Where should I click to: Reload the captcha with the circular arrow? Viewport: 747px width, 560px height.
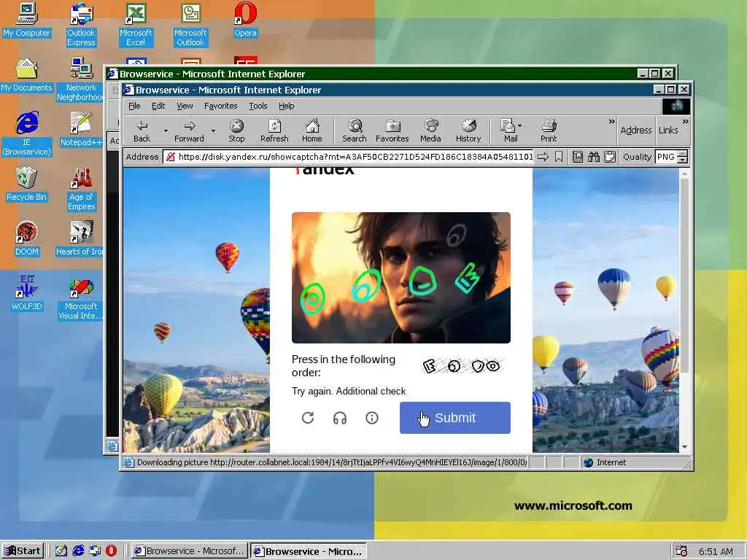tap(308, 418)
